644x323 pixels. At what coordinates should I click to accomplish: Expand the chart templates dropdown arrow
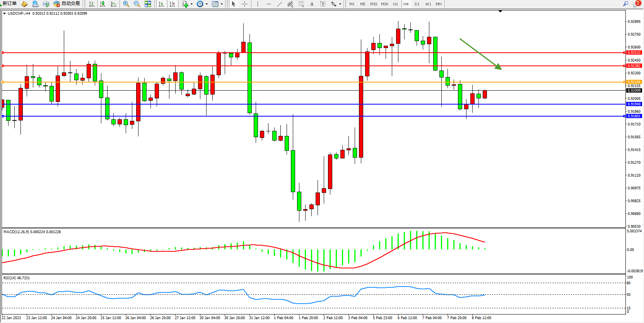(x=222, y=4)
